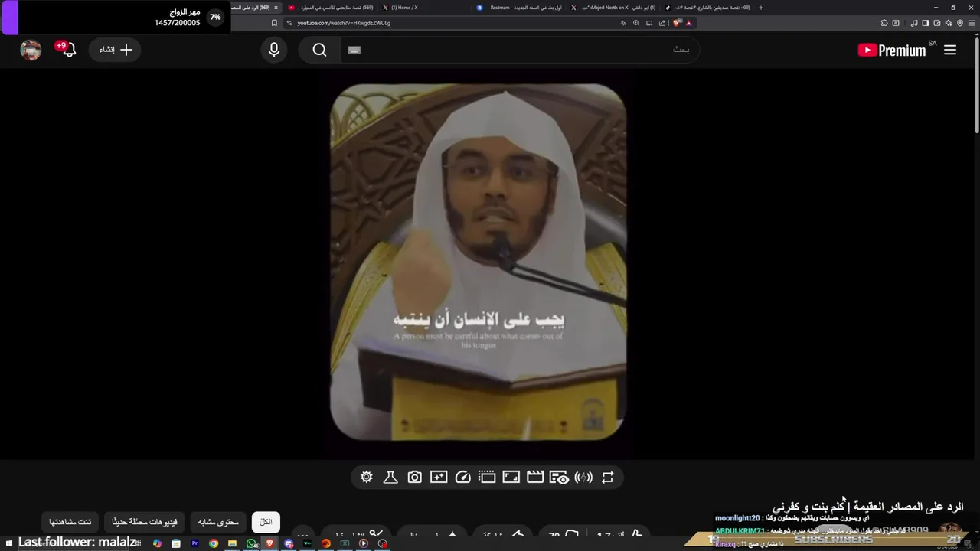
Task: Open WhatsApp from the taskbar
Action: click(251, 543)
